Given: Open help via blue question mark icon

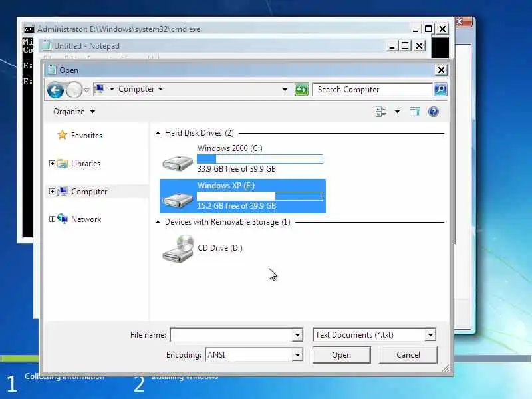Looking at the screenshot, I should (434, 112).
